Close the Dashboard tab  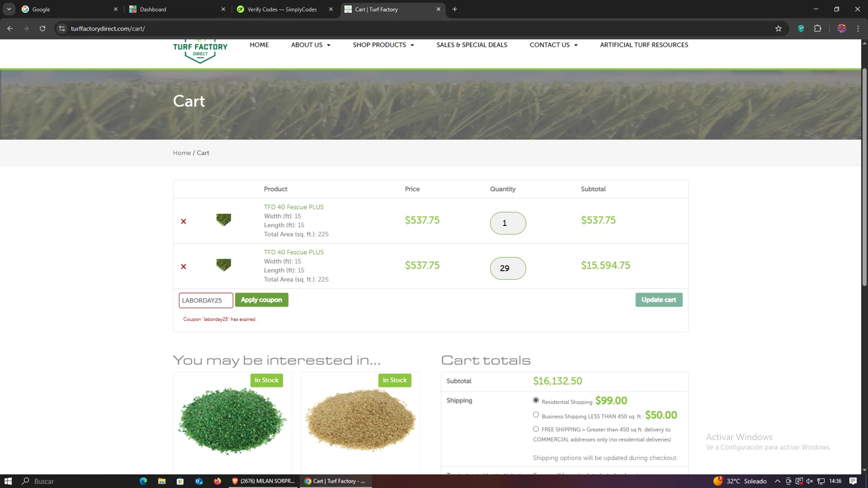point(223,9)
